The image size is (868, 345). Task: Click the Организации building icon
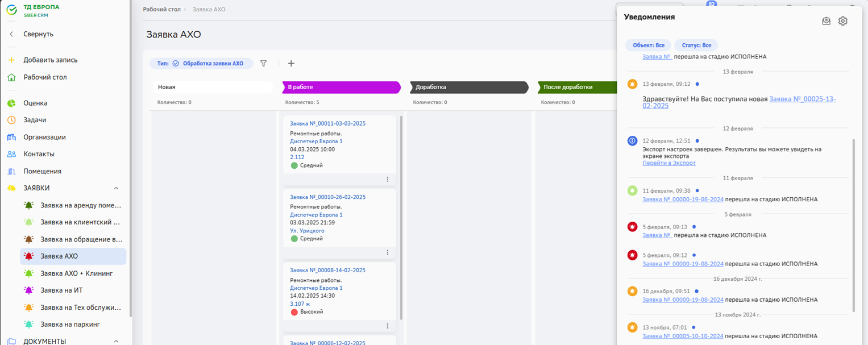(x=11, y=137)
